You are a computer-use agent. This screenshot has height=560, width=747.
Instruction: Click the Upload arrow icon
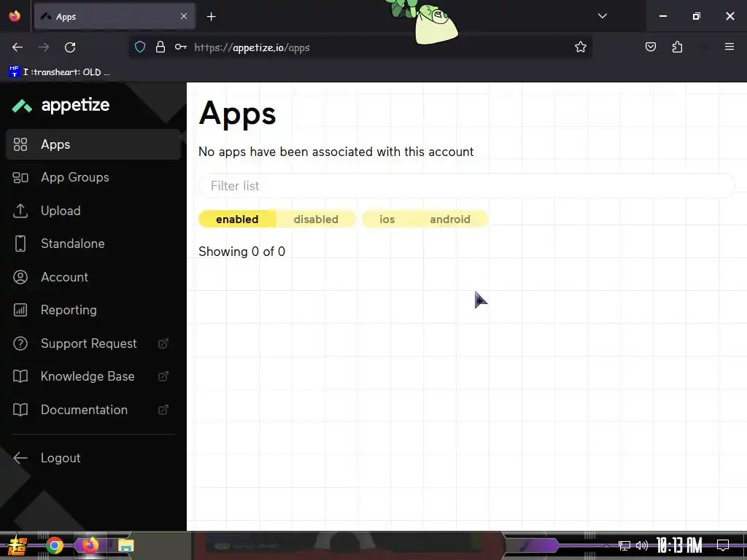(20, 211)
